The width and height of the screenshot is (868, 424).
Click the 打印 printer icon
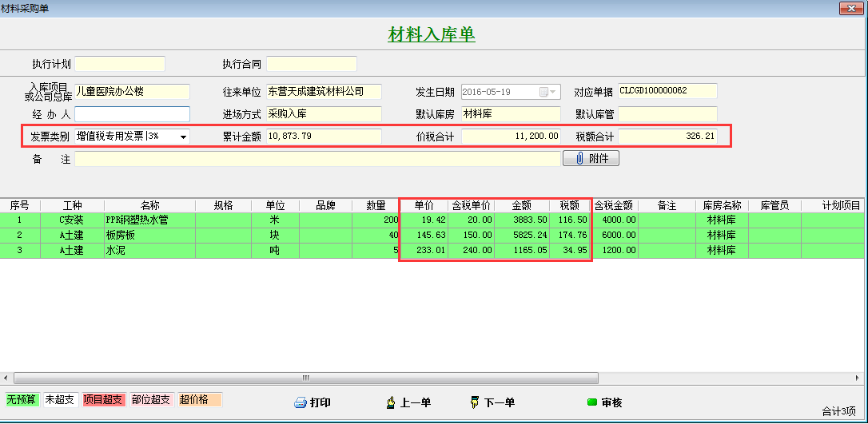[301, 403]
